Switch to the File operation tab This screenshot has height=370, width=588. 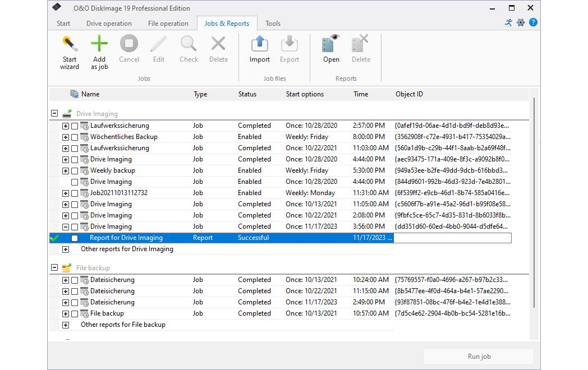168,23
